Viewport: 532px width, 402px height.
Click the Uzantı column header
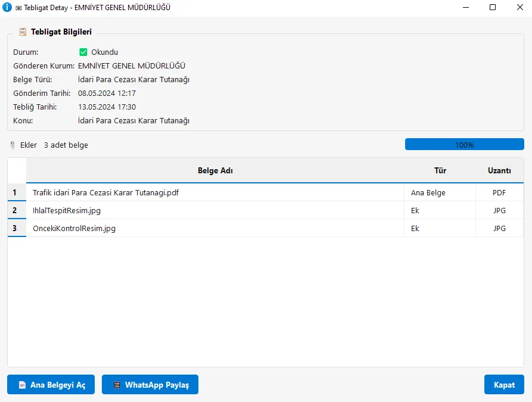(499, 170)
